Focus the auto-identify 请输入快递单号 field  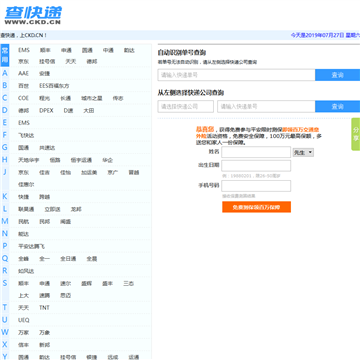(236, 75)
